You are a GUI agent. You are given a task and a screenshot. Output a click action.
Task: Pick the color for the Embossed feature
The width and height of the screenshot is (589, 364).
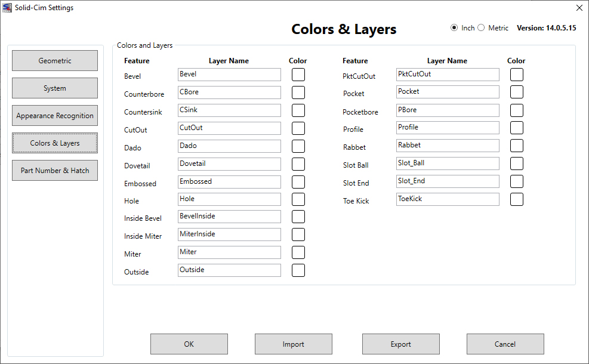[x=298, y=182]
